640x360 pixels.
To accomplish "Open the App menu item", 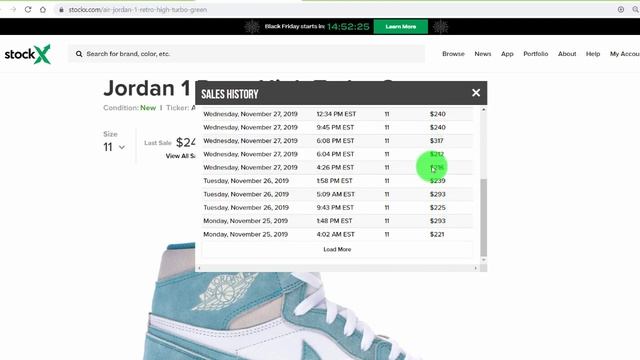I will (507, 54).
